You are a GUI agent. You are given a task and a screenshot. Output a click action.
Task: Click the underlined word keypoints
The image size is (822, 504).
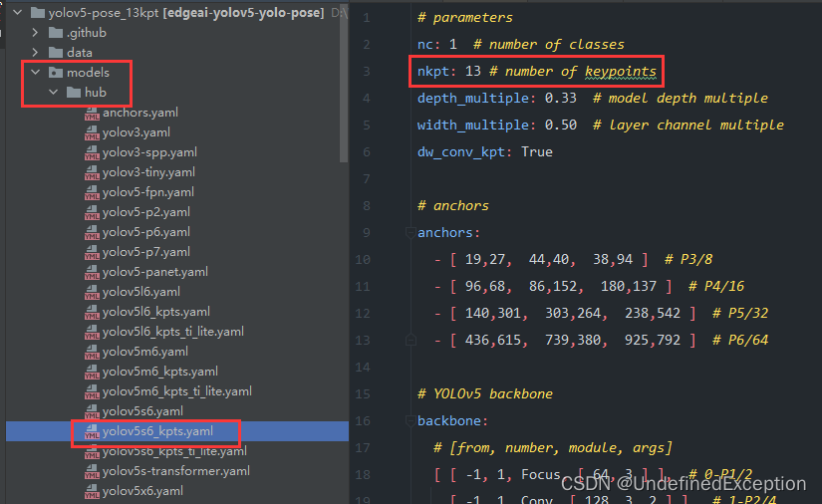click(621, 72)
